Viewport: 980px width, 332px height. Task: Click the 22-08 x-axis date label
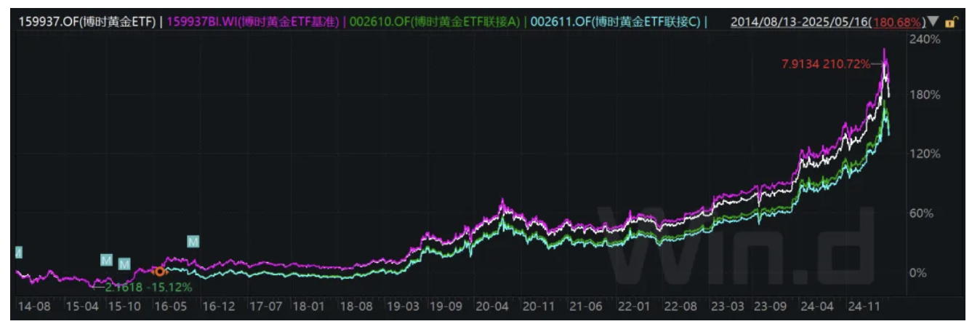tap(680, 307)
